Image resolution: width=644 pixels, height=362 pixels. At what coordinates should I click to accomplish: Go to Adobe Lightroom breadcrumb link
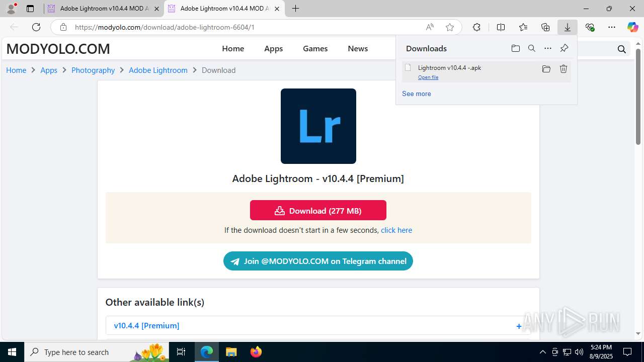158,70
